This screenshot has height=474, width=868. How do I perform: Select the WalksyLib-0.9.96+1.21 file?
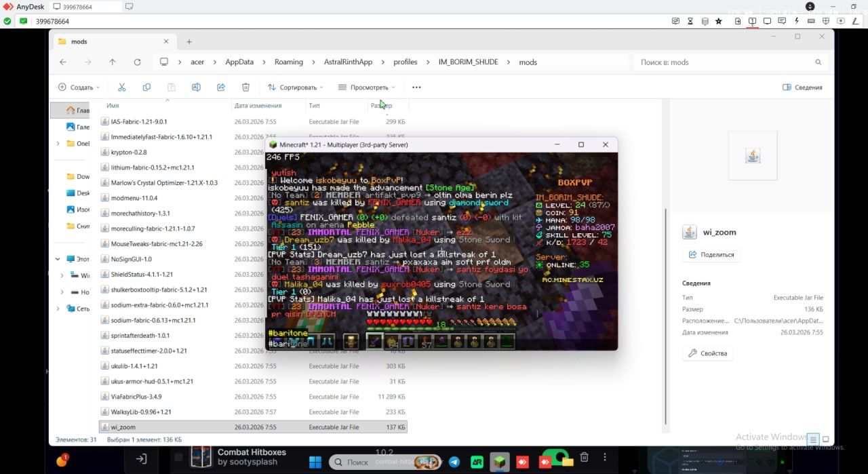pos(252,412)
